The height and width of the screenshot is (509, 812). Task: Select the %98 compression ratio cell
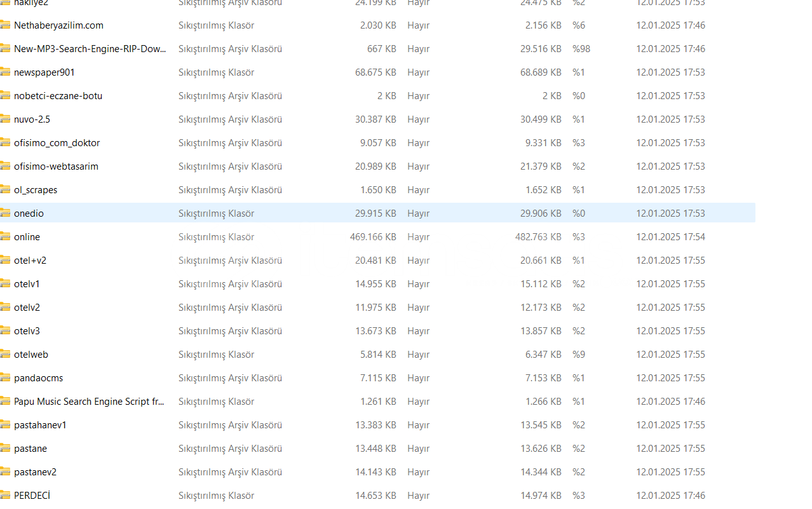pos(581,49)
